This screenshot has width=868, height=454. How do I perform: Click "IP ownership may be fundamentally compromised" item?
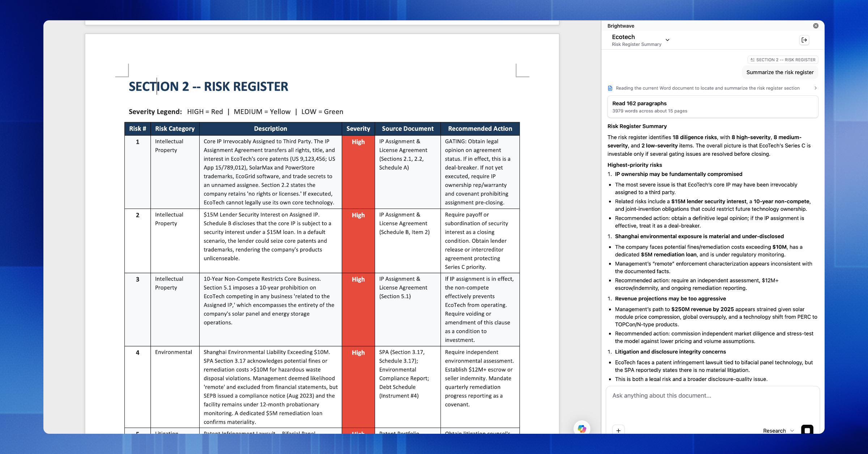(x=678, y=174)
